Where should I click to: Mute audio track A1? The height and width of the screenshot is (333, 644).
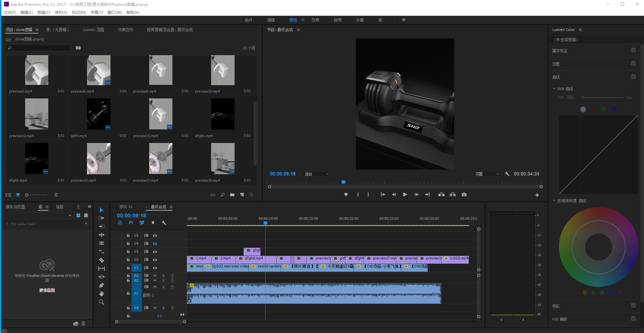coord(155,275)
